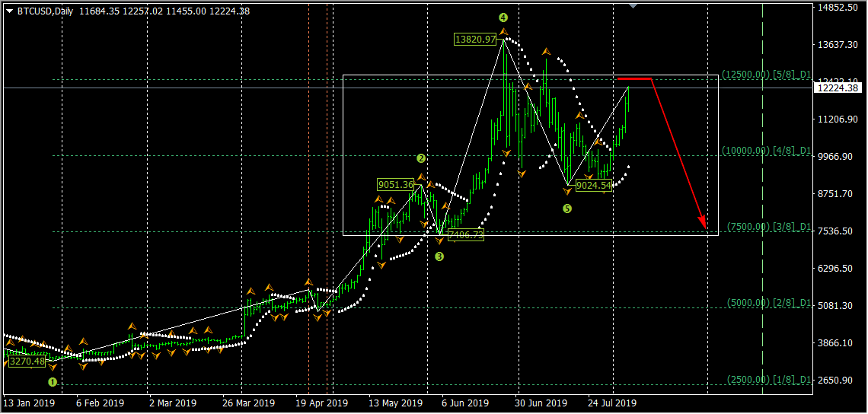Click the open value 11684.35 in header
This screenshot has height=414, width=868.
pyautogui.click(x=100, y=11)
